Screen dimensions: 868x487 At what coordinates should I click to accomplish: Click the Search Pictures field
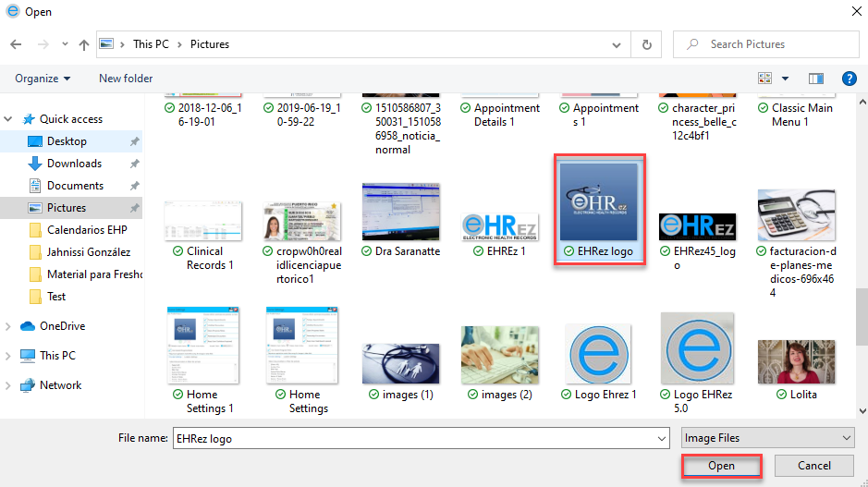tap(765, 44)
